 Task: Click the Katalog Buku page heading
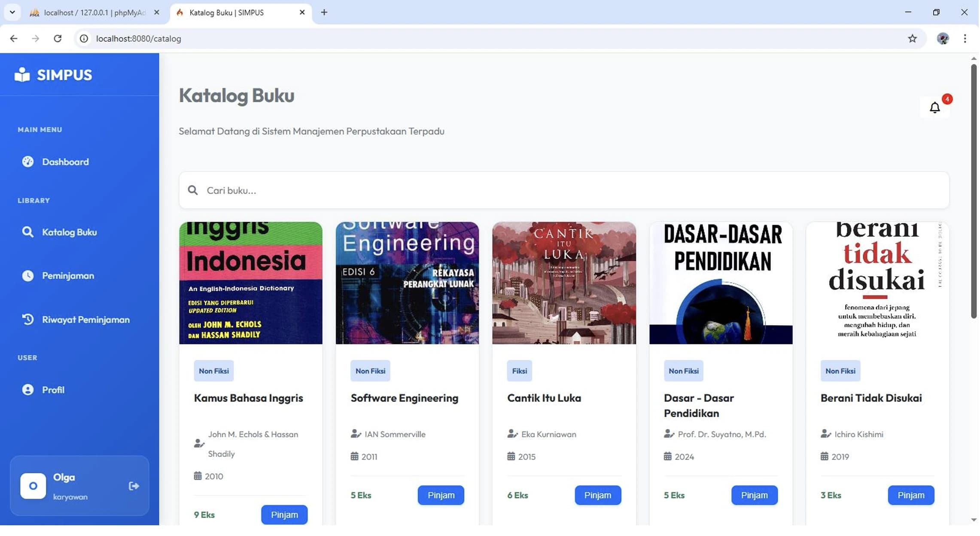pos(237,95)
